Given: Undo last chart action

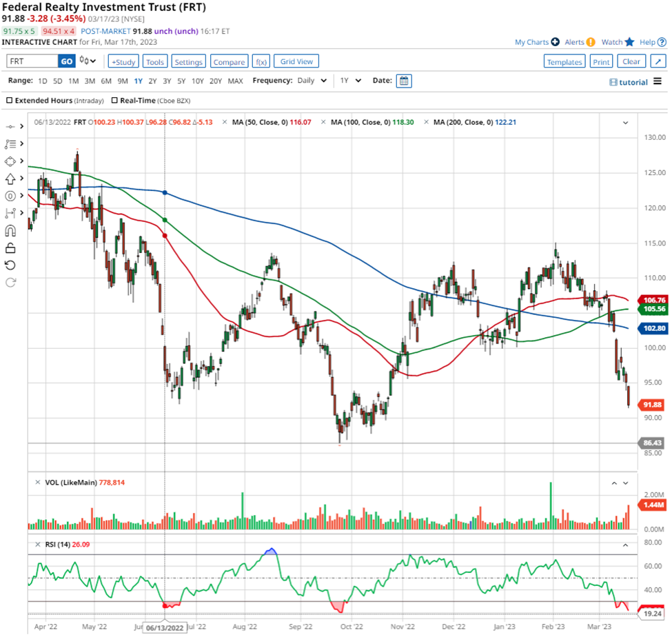Looking at the screenshot, I should [x=10, y=265].
